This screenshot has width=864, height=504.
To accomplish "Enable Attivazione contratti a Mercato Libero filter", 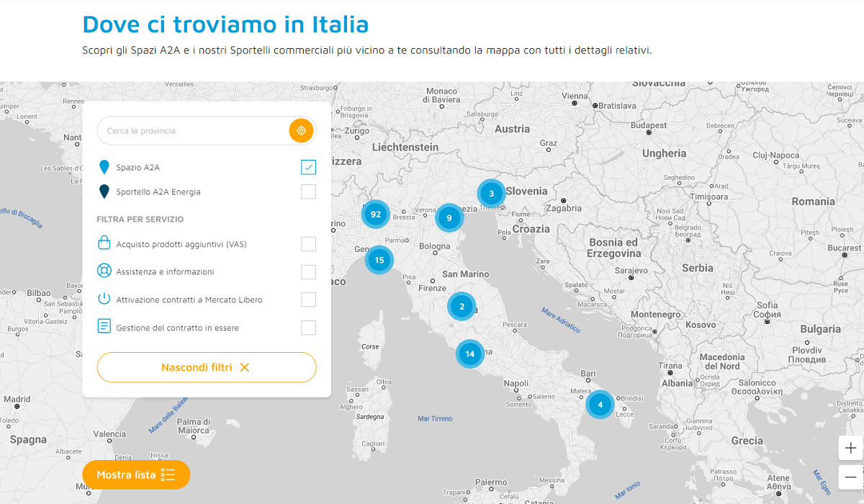I will (308, 300).
